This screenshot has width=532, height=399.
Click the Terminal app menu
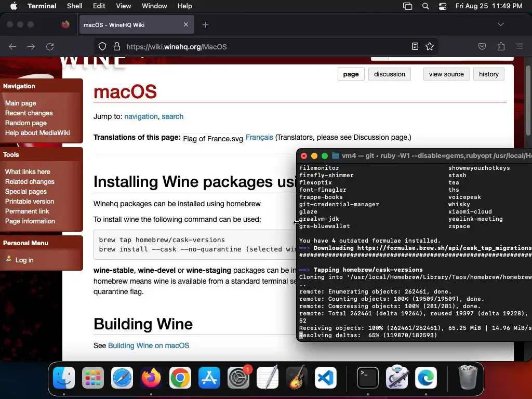pyautogui.click(x=42, y=6)
